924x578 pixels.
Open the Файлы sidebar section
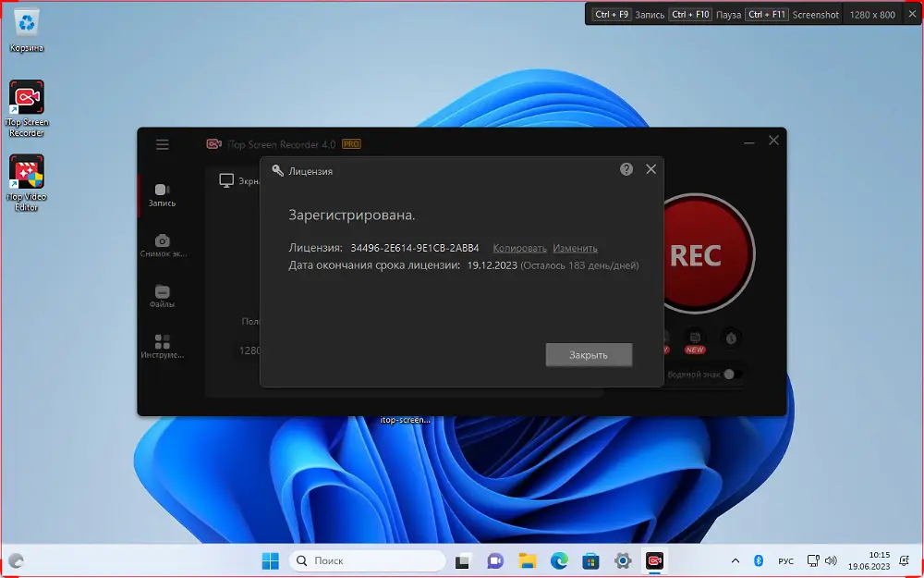(162, 296)
